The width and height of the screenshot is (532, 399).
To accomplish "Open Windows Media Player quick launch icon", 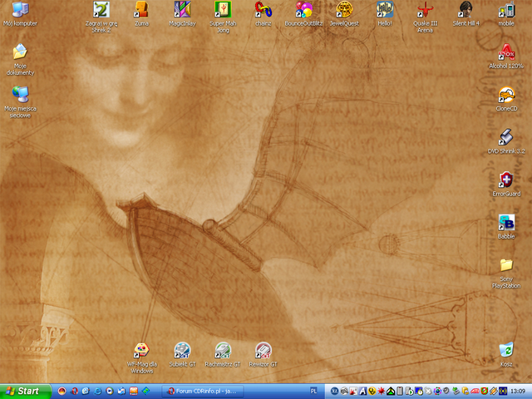I will 110,392.
